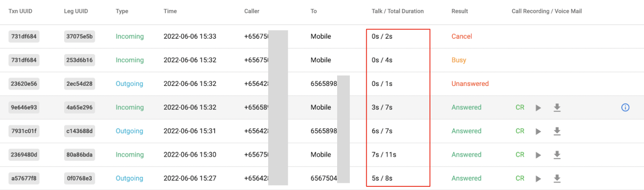Play recording for call a57677f8
The image size is (644, 190).
click(x=538, y=178)
